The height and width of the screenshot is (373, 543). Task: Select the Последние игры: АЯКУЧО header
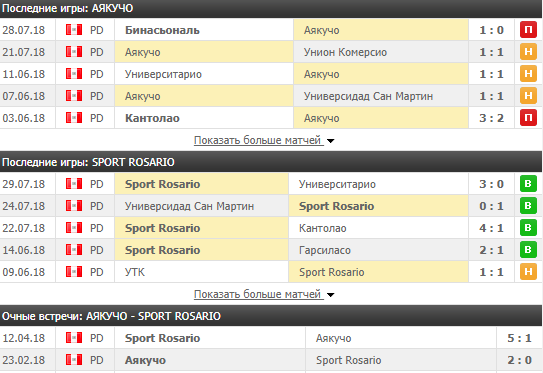(271, 9)
